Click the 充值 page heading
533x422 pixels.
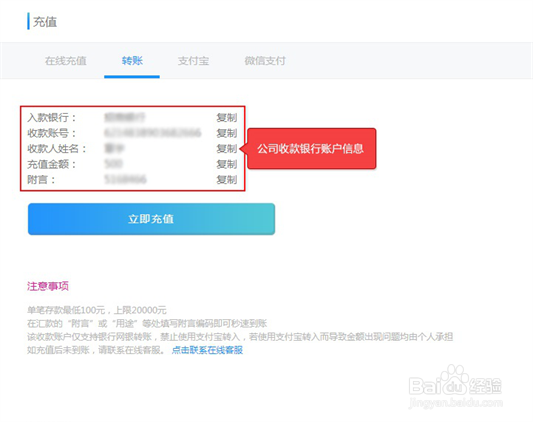click(45, 22)
